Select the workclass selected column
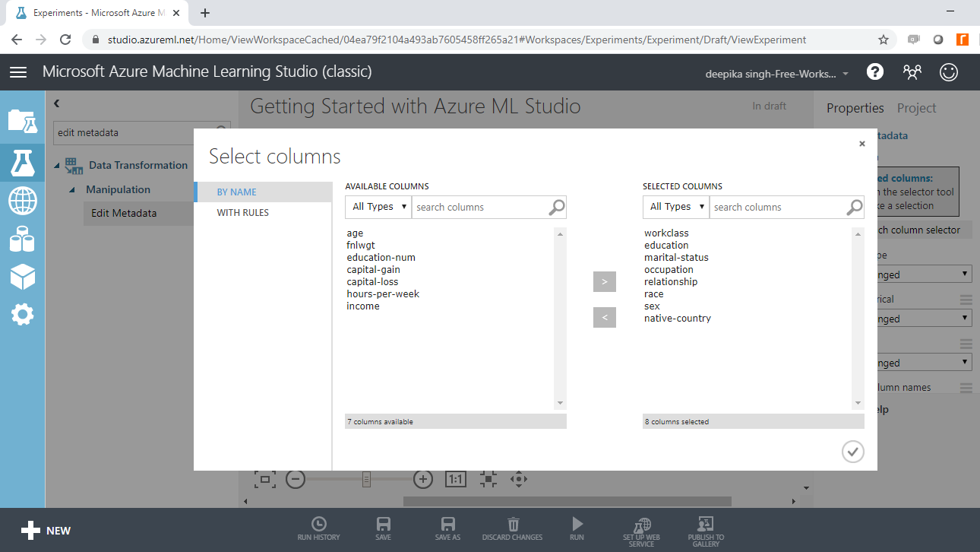The width and height of the screenshot is (980, 552). tap(666, 233)
